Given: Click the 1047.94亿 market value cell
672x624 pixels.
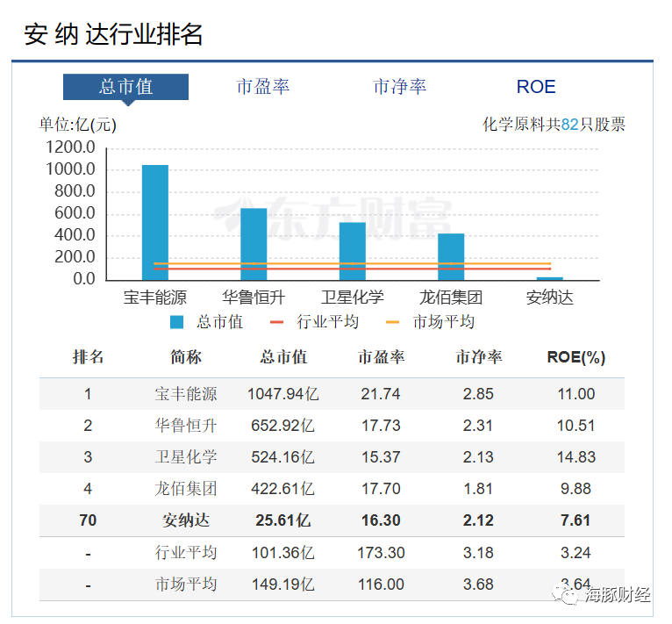Looking at the screenshot, I should tap(282, 394).
